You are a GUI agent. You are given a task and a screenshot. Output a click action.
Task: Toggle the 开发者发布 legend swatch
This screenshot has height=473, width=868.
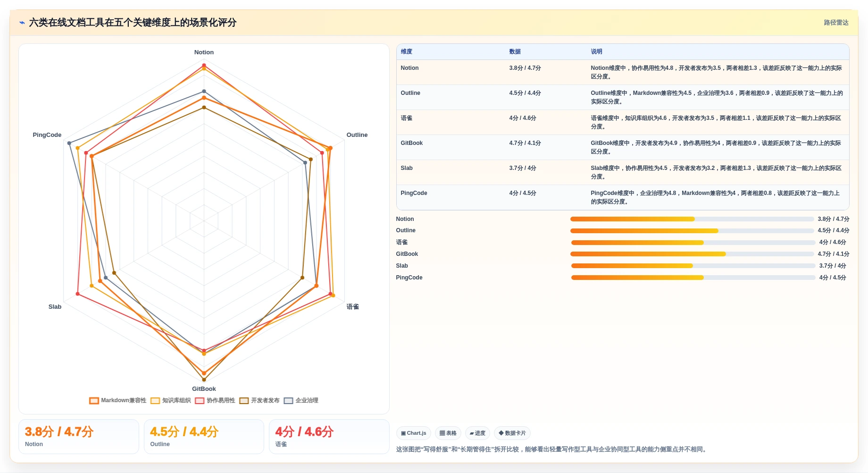click(244, 401)
